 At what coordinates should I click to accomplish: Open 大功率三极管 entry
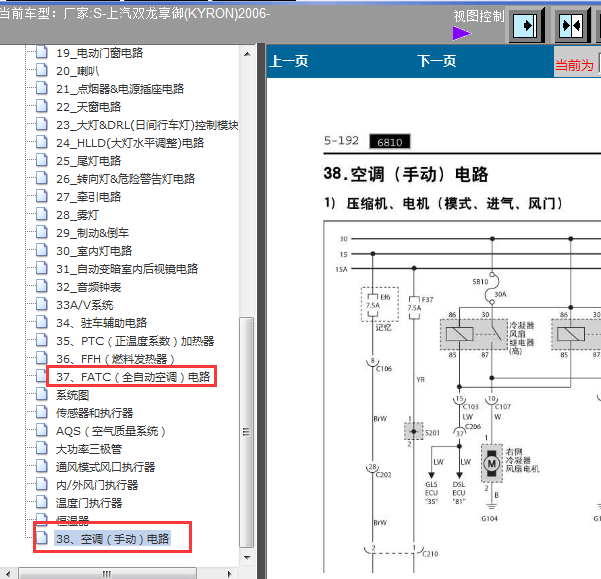pos(89,449)
